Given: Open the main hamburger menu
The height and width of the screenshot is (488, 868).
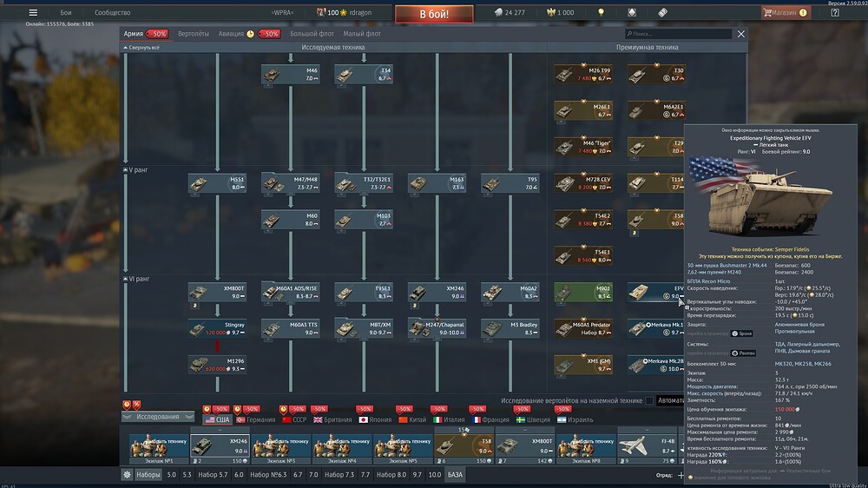Looking at the screenshot, I should pyautogui.click(x=33, y=12).
